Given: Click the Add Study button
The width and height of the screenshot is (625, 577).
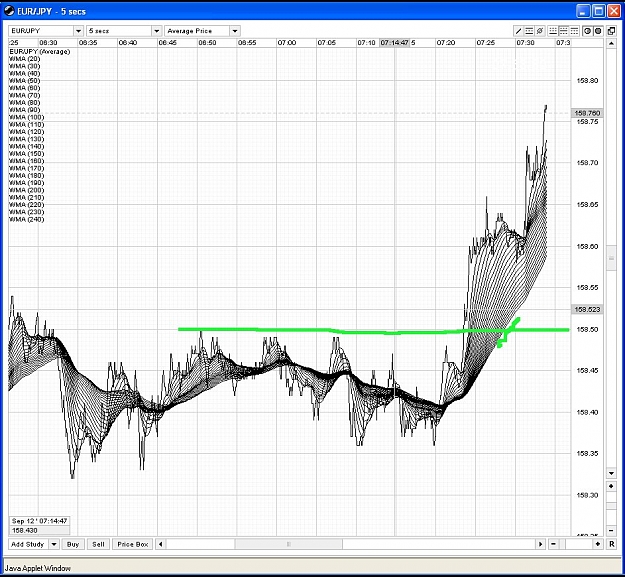Looking at the screenshot, I should click(28, 544).
